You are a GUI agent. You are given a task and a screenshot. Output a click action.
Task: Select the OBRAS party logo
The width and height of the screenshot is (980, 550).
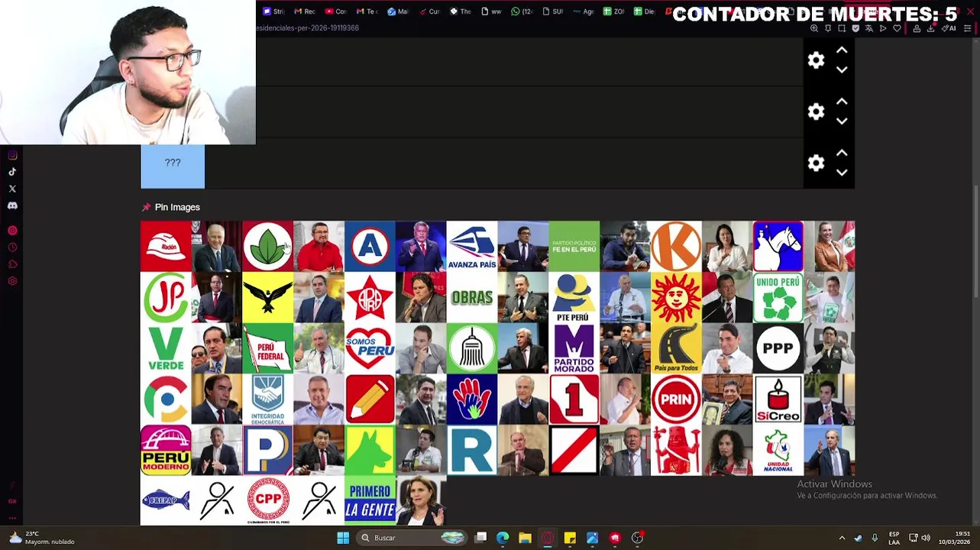point(472,297)
